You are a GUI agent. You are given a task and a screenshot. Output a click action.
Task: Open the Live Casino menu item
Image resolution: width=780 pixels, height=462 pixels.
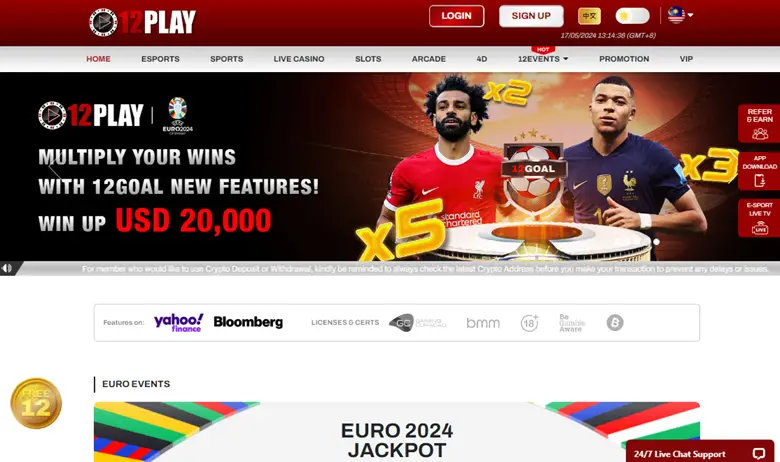(x=298, y=59)
